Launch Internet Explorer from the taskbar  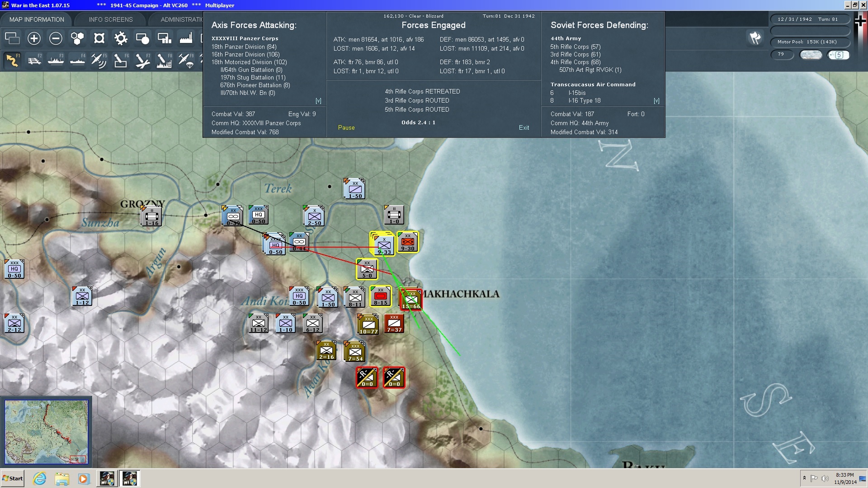[40, 479]
